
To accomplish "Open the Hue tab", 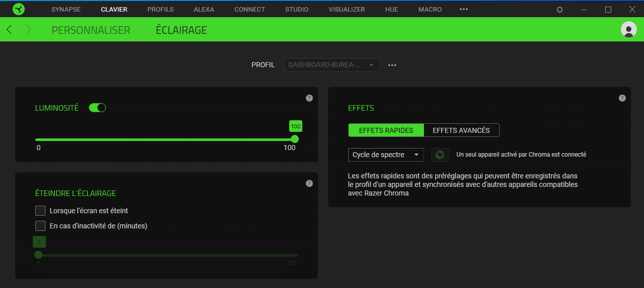I will click(x=392, y=10).
